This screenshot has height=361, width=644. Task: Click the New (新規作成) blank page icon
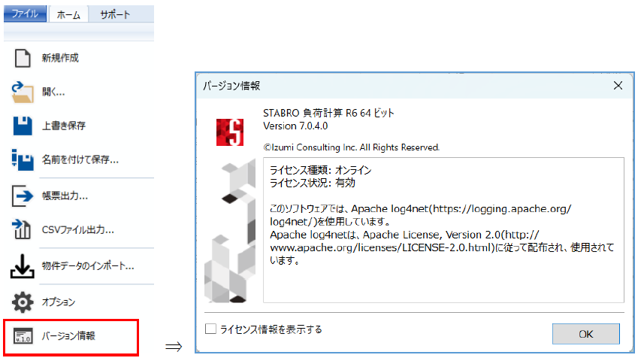23,58
